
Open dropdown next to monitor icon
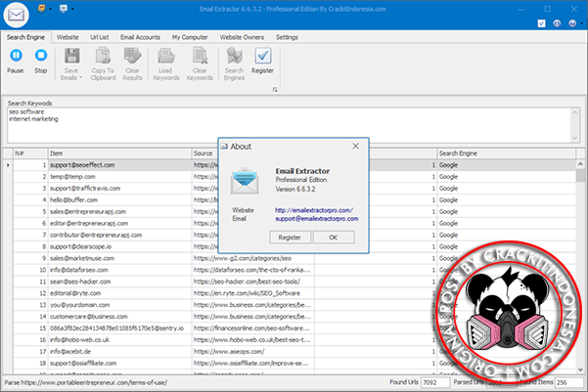coord(72,9)
